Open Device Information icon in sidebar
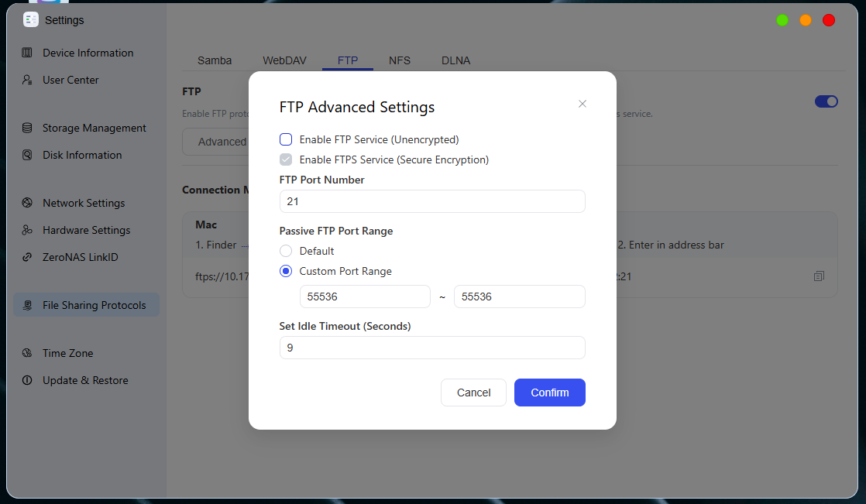Image resolution: width=866 pixels, height=504 pixels. tap(26, 53)
